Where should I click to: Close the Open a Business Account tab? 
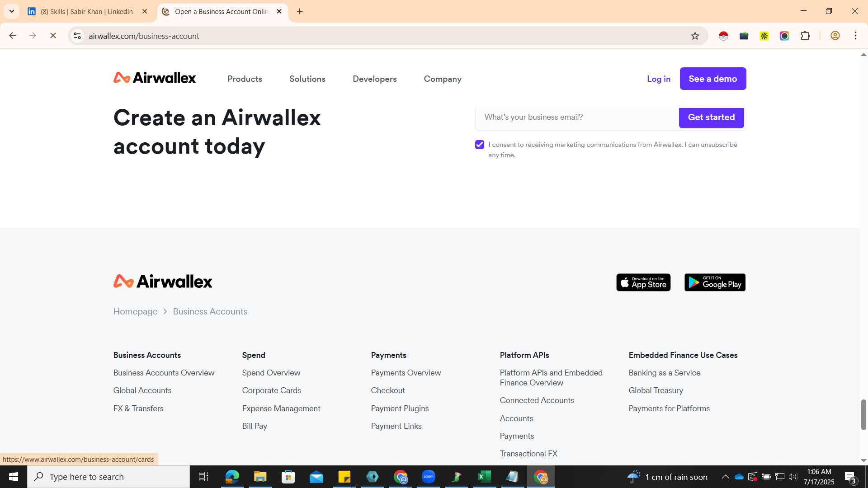[279, 11]
